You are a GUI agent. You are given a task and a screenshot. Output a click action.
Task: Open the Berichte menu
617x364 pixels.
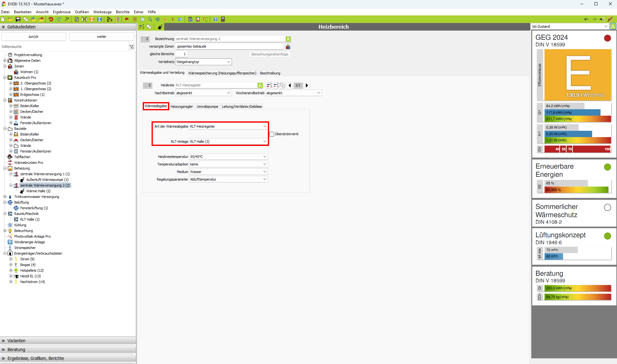(x=123, y=12)
